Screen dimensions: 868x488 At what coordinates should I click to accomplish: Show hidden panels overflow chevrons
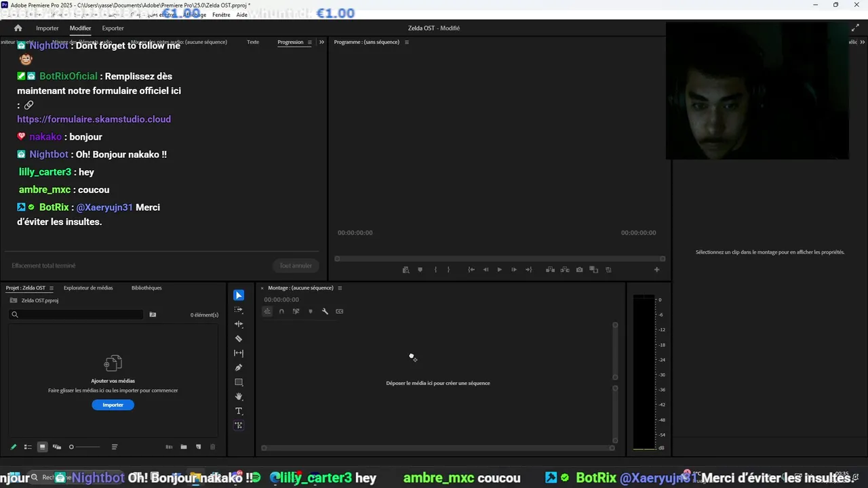click(x=321, y=42)
